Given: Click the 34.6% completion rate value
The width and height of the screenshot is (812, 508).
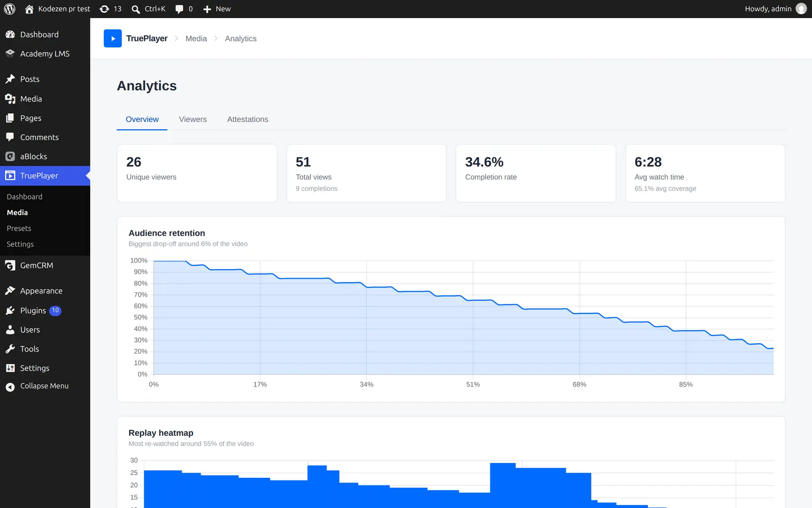Looking at the screenshot, I should pyautogui.click(x=484, y=162).
